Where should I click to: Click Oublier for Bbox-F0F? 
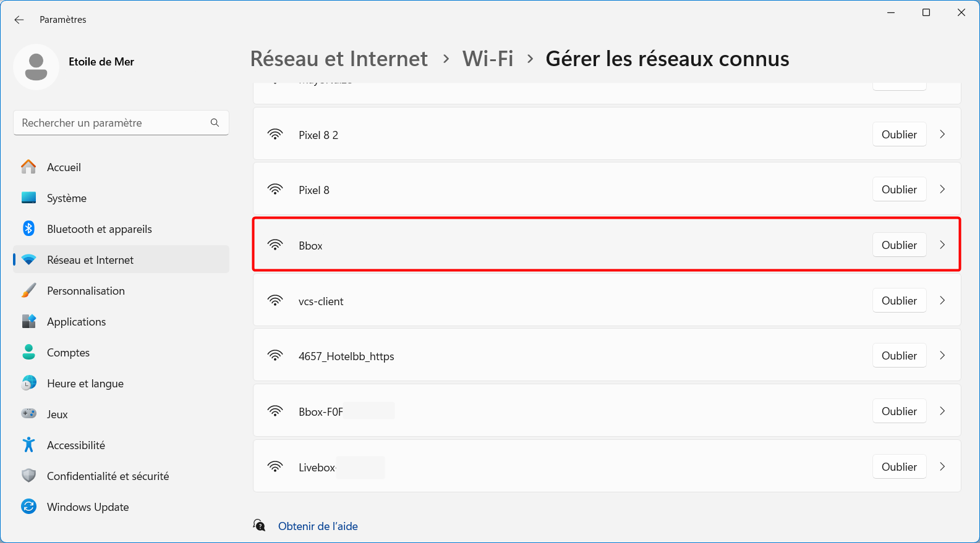point(899,411)
